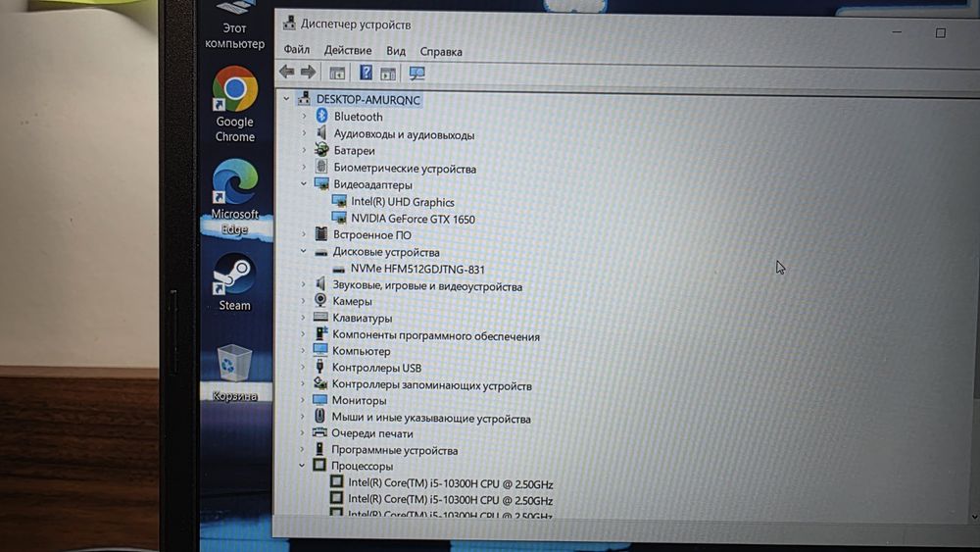Click the scan for hardware changes monitor icon

pyautogui.click(x=416, y=74)
